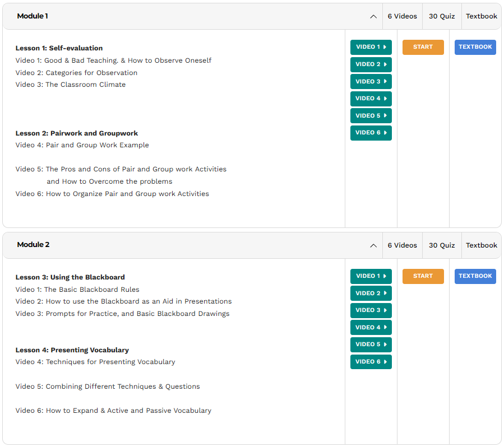Play Video 6 in Module 2
The width and height of the screenshot is (504, 447).
[371, 362]
